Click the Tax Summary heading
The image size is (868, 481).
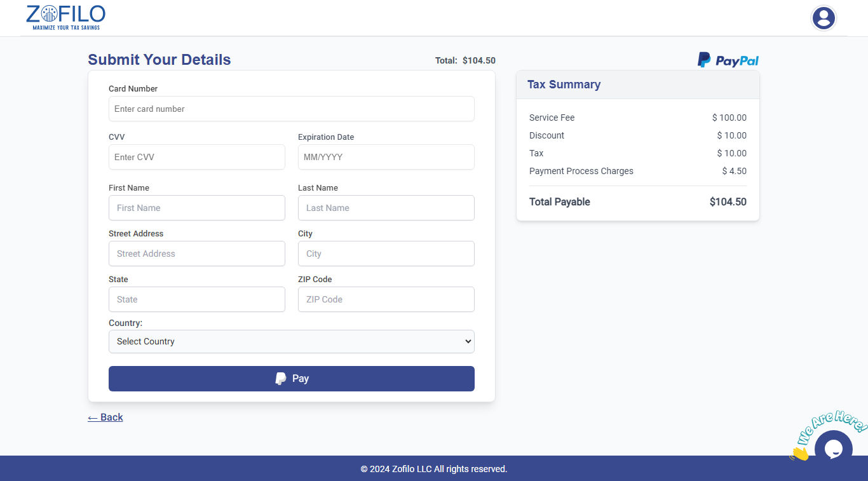coord(564,85)
